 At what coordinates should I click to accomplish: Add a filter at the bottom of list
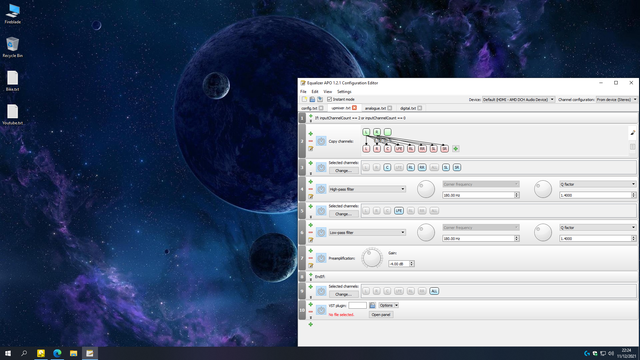pyautogui.click(x=311, y=324)
